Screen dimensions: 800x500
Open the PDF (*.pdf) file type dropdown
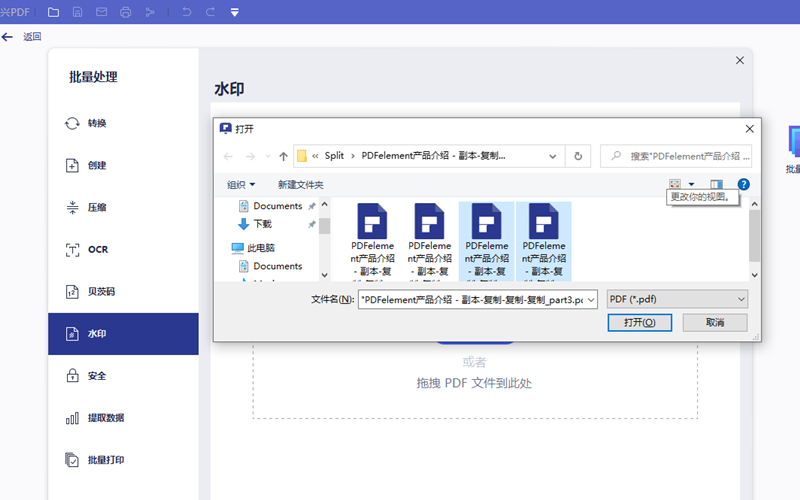(x=677, y=299)
